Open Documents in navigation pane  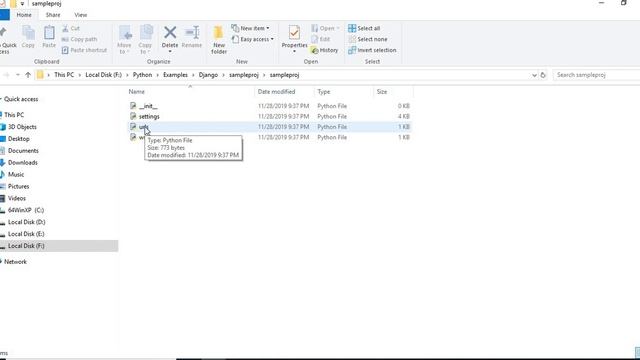tap(23, 151)
